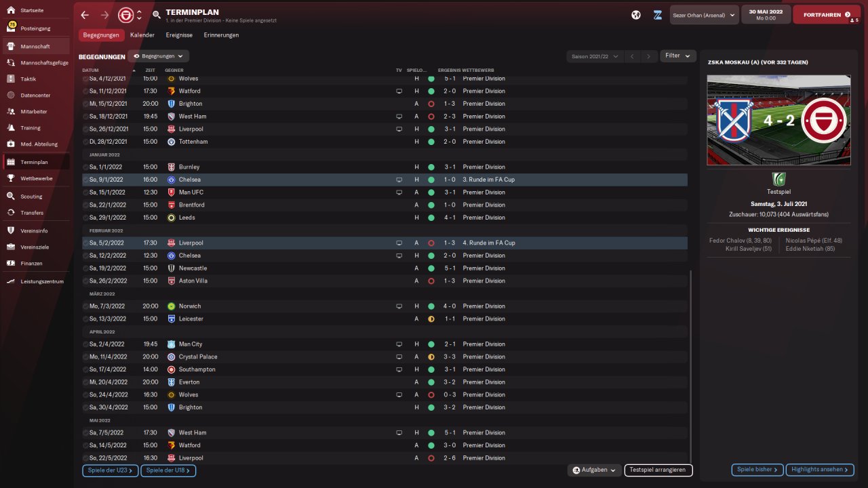868x488 pixels.
Task: Click the blue Z icon in header
Action: [657, 15]
